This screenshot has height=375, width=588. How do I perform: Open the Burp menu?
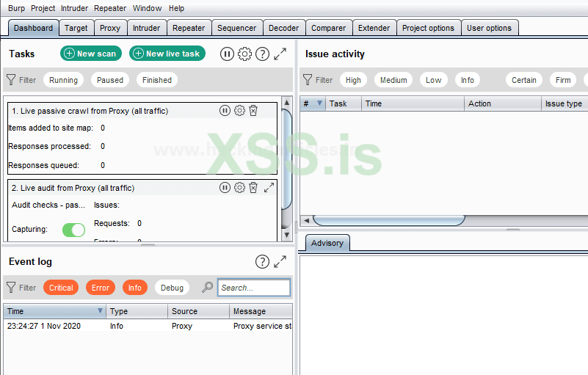[16, 8]
